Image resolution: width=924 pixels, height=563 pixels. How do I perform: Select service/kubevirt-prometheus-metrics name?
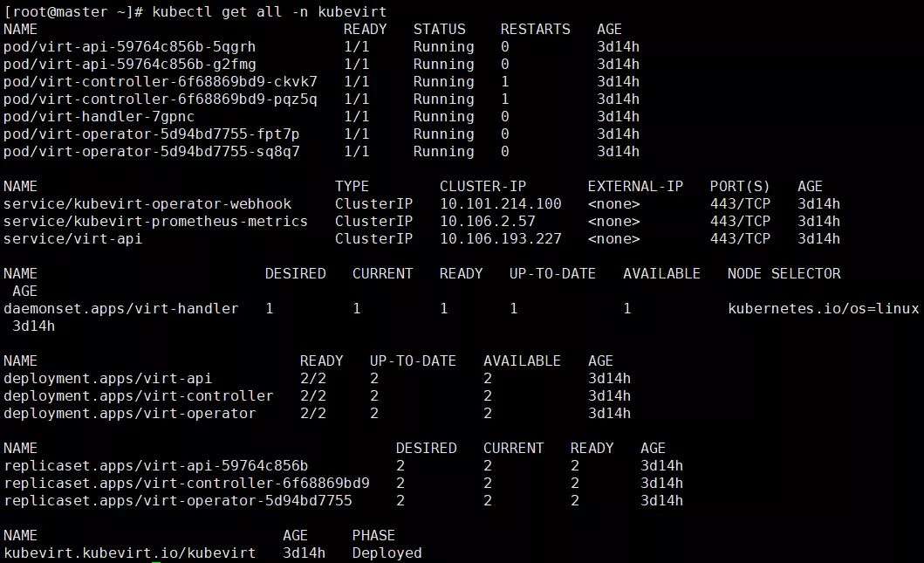[x=155, y=222]
